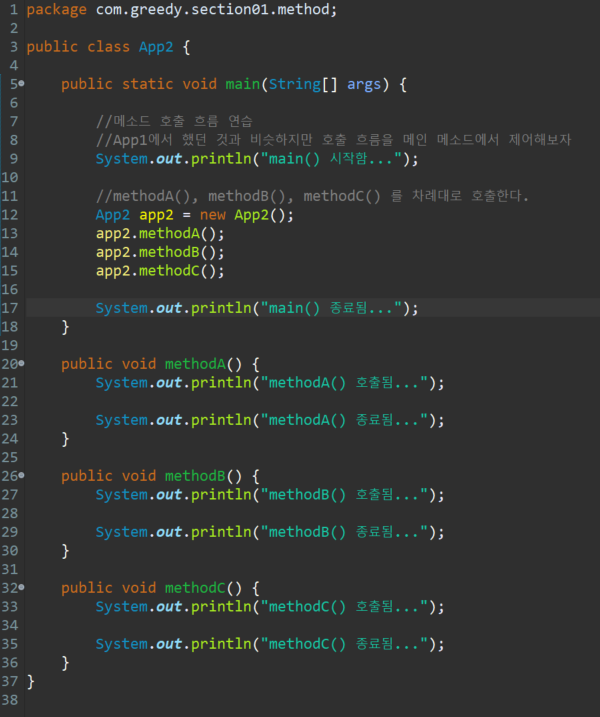
Task: Click the methodA declaration name on line 20
Action: (x=195, y=364)
